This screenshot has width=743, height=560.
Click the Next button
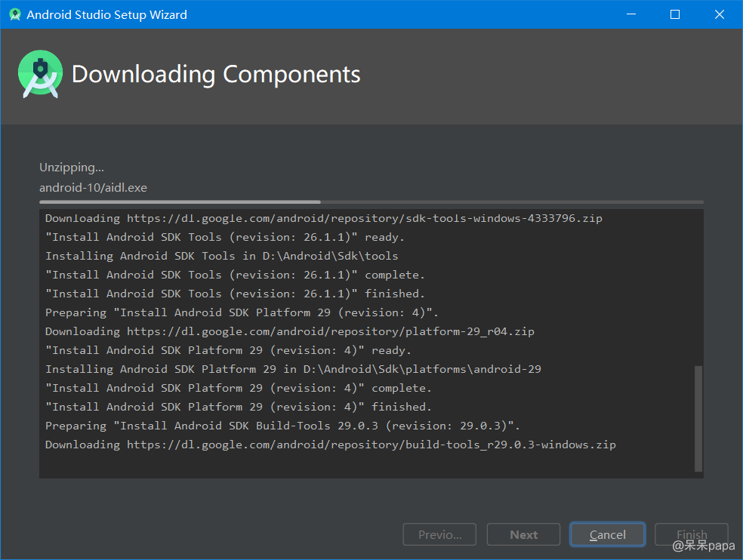[x=523, y=534]
